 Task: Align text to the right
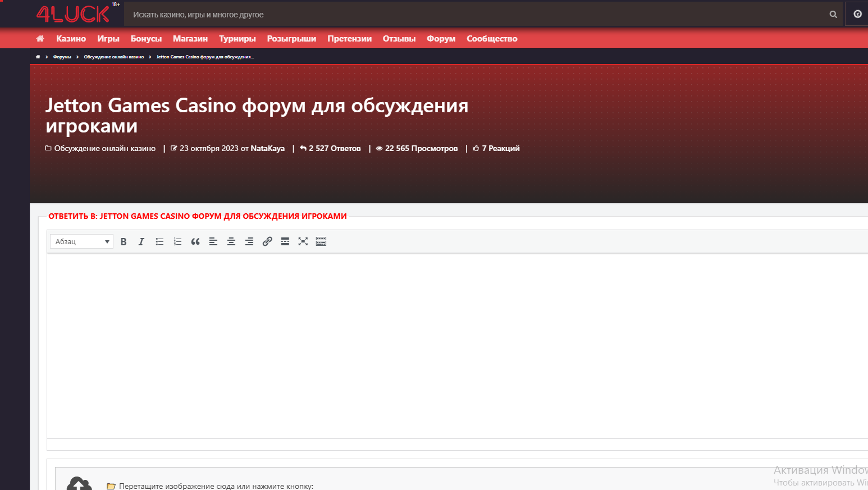pos(249,241)
